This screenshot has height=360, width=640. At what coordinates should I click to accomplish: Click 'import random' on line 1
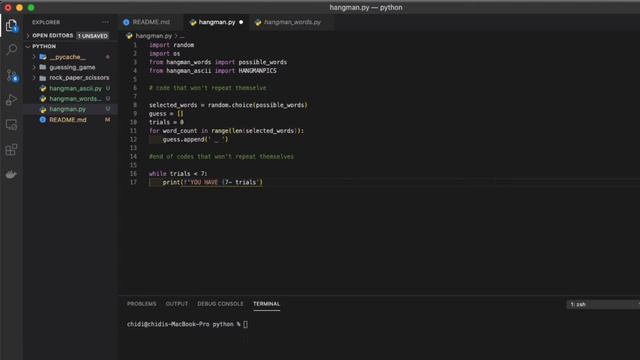click(x=171, y=45)
